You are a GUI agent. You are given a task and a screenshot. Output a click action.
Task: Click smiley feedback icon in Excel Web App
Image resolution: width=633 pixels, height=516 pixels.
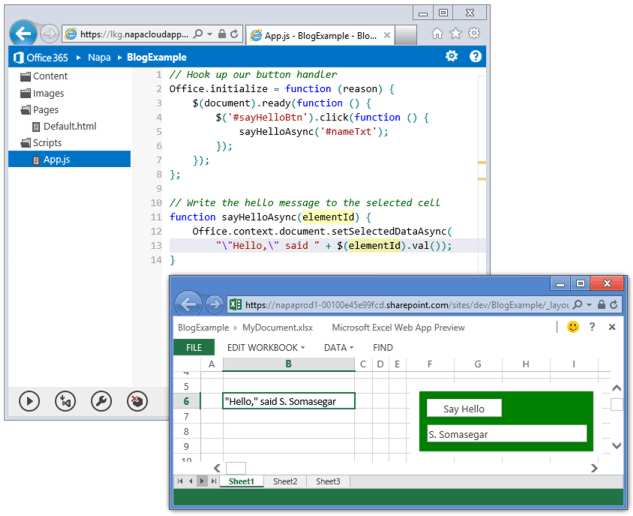point(573,326)
